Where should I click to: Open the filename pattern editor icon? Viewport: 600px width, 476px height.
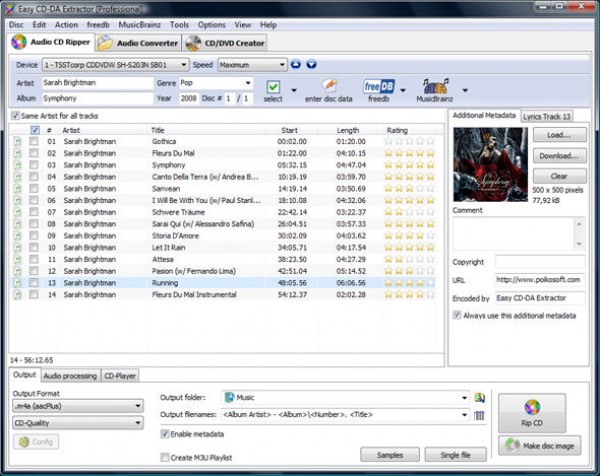point(479,415)
